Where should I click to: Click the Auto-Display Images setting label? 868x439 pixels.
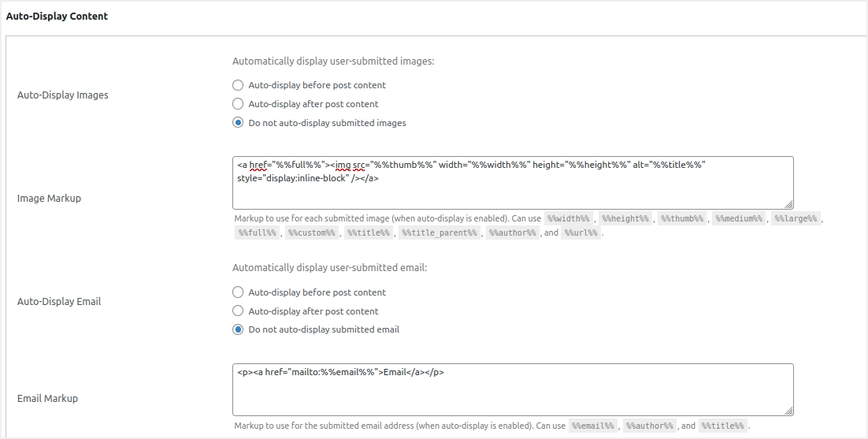coord(63,95)
